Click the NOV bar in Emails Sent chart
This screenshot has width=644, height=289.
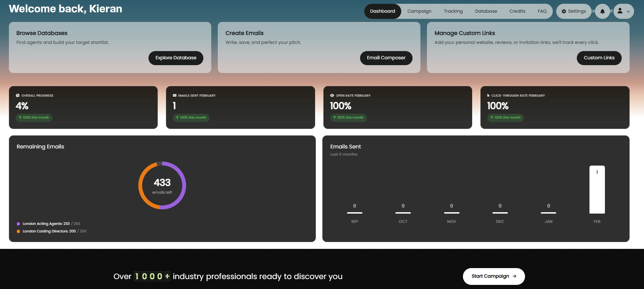point(452,213)
